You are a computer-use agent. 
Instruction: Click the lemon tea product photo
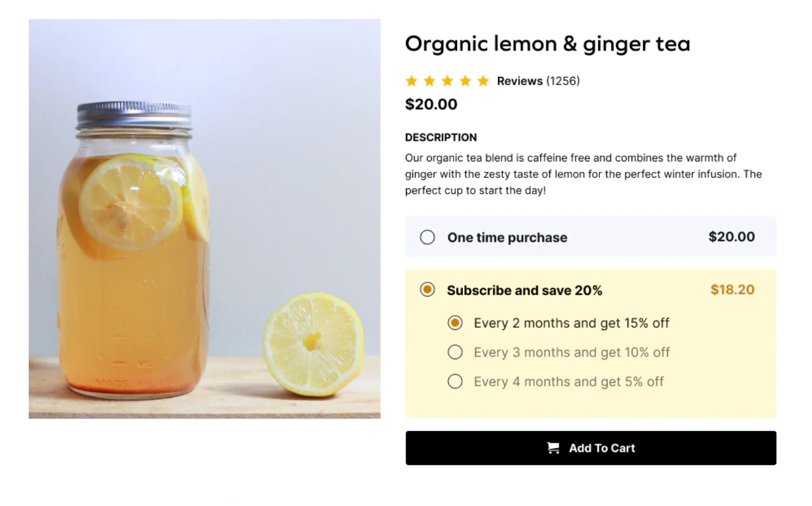[204, 218]
